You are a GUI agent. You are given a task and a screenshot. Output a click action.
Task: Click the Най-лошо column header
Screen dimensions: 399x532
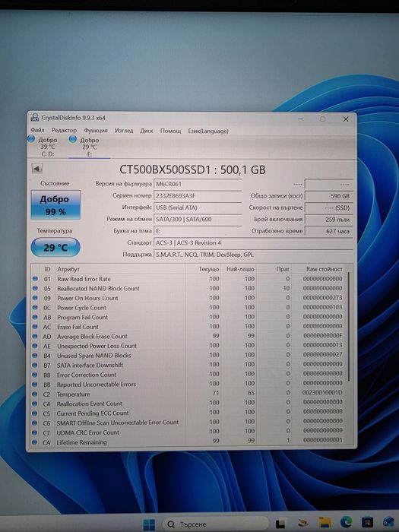pyautogui.click(x=239, y=269)
